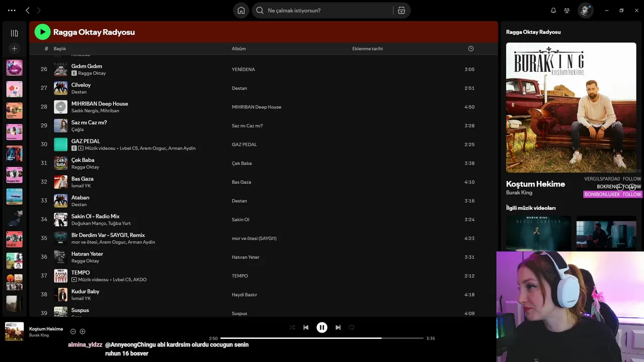Open Koştum Hekime title in bottom bar

46,329
